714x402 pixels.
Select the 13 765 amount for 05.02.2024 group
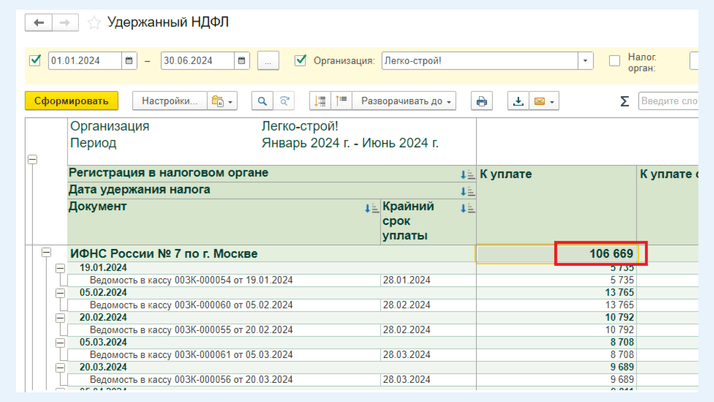(x=620, y=293)
